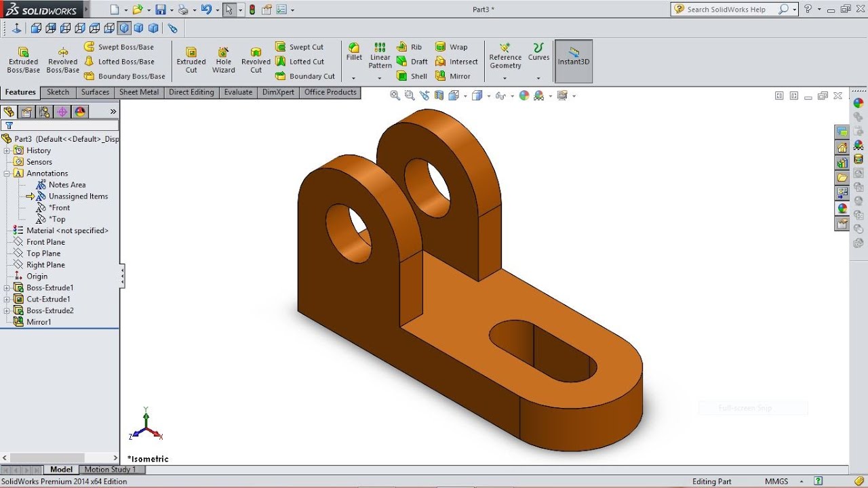Click the Section View icon

(439, 96)
